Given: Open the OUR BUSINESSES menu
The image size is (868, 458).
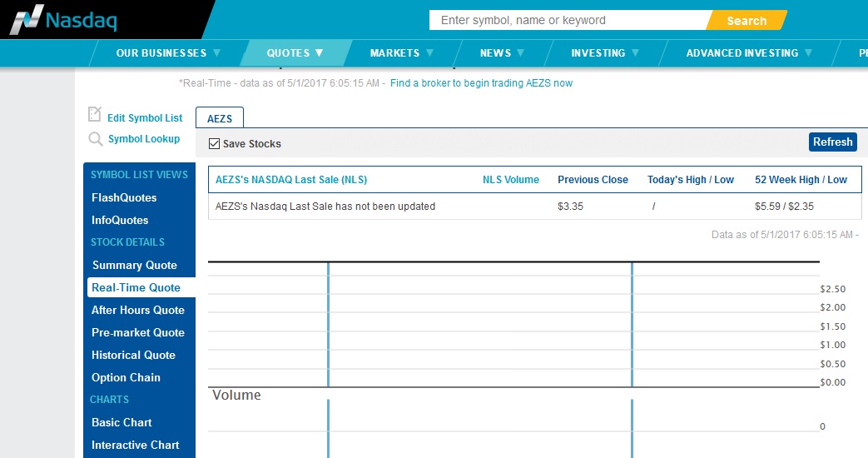Looking at the screenshot, I should (161, 53).
